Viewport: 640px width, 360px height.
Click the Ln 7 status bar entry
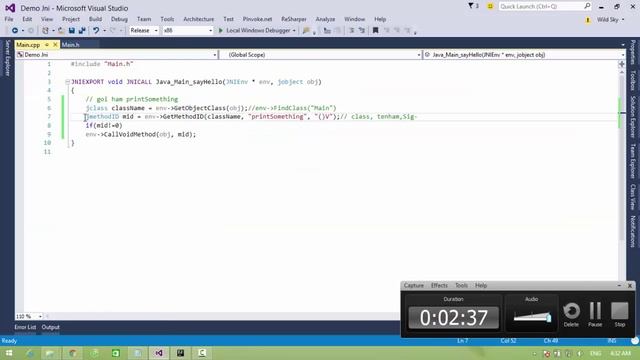[x=462, y=341]
